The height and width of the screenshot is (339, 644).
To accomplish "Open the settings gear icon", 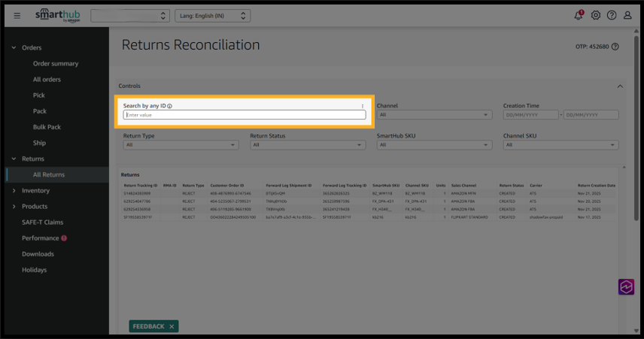I will (x=596, y=15).
